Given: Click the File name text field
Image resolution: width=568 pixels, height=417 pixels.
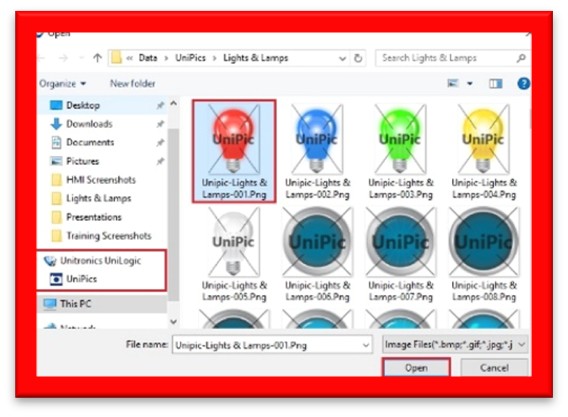Looking at the screenshot, I should [x=272, y=345].
